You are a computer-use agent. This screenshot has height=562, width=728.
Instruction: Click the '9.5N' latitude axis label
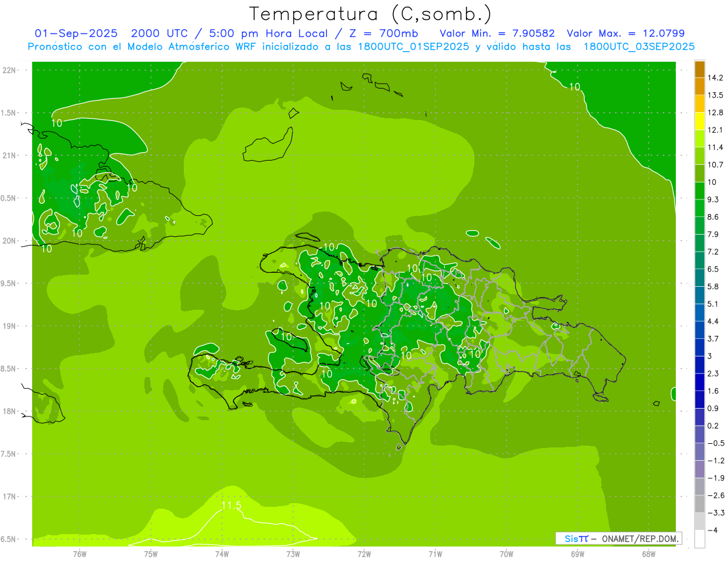8,284
